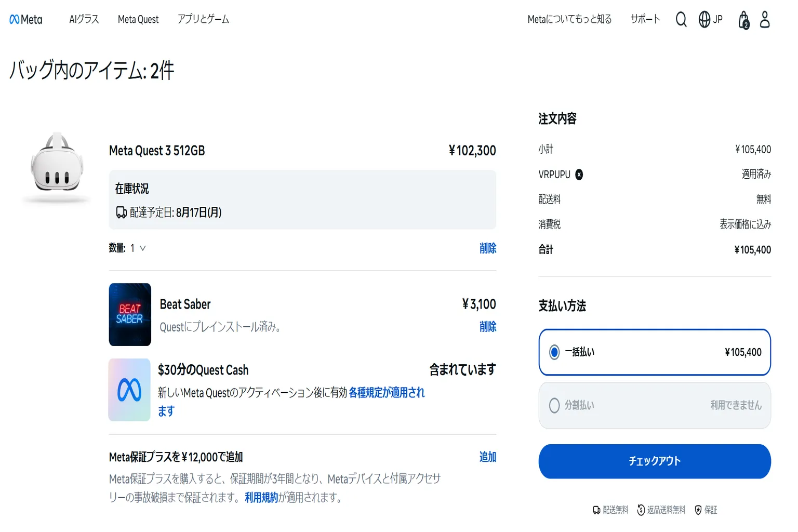Delete Meta Quest 3 512GB from bag
This screenshot has width=798, height=532.
click(488, 248)
